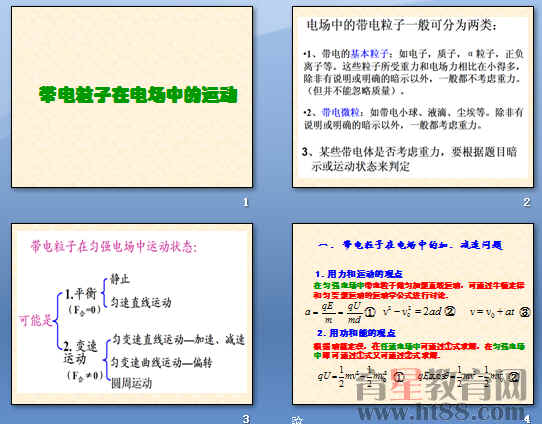Click 2.变速运动 branch on slide 3
This screenshot has height=424, width=542.
[80, 352]
